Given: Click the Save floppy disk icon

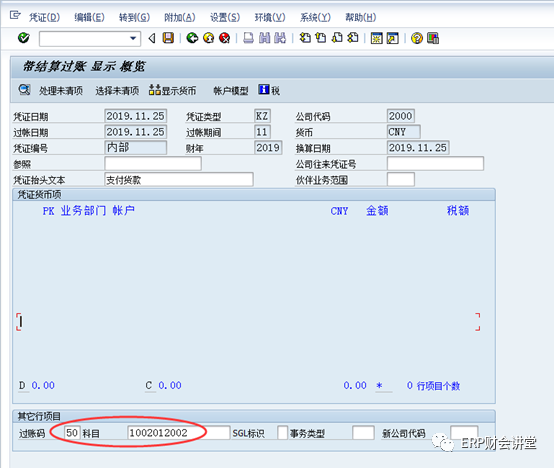Looking at the screenshot, I should tap(168, 38).
